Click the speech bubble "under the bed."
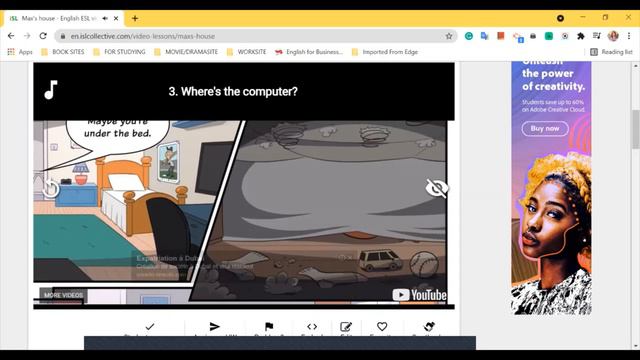Image resolution: width=640 pixels, height=360 pixels. [118, 133]
